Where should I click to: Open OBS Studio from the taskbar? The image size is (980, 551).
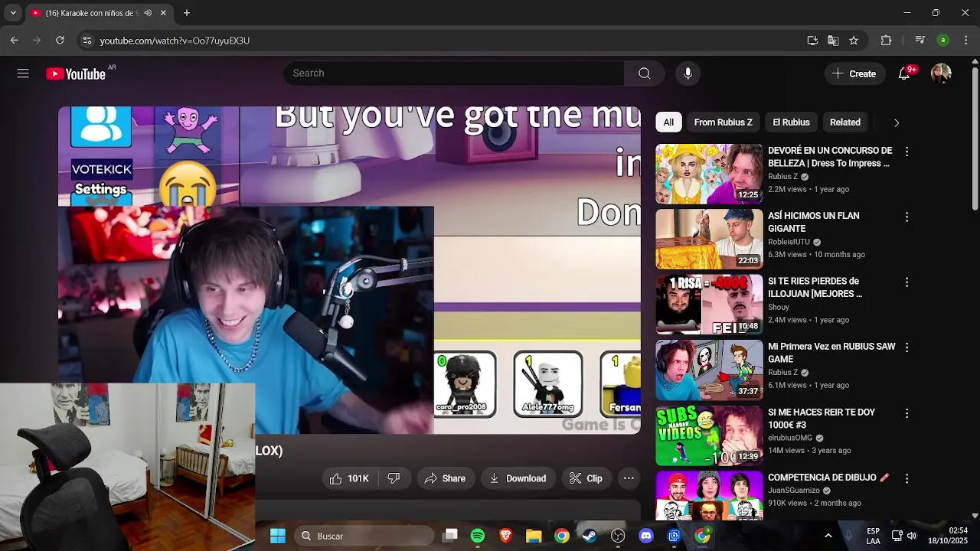click(x=618, y=536)
